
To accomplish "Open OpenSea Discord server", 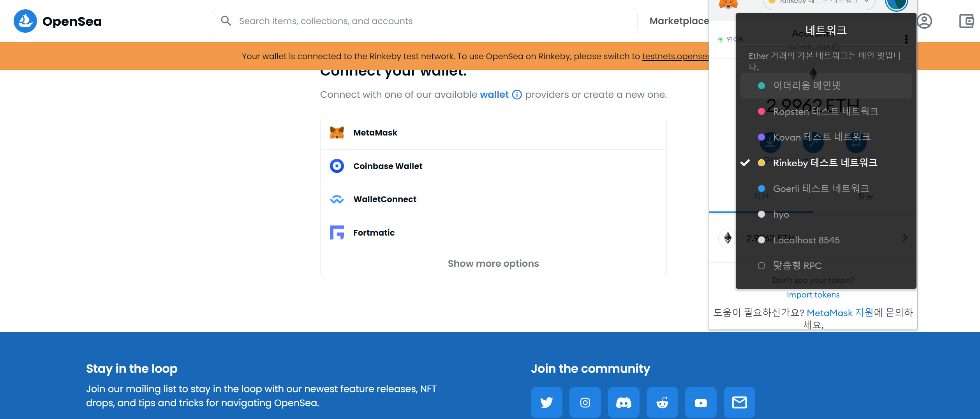I will (x=624, y=403).
